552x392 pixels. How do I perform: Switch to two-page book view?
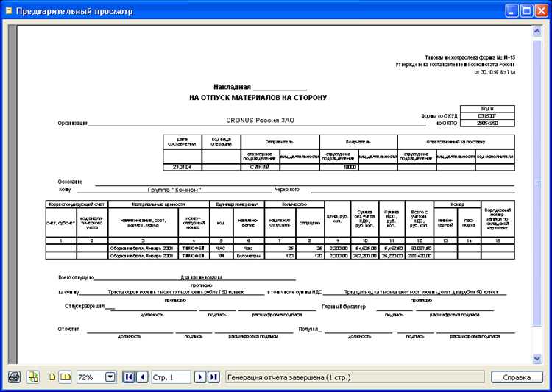point(65,377)
